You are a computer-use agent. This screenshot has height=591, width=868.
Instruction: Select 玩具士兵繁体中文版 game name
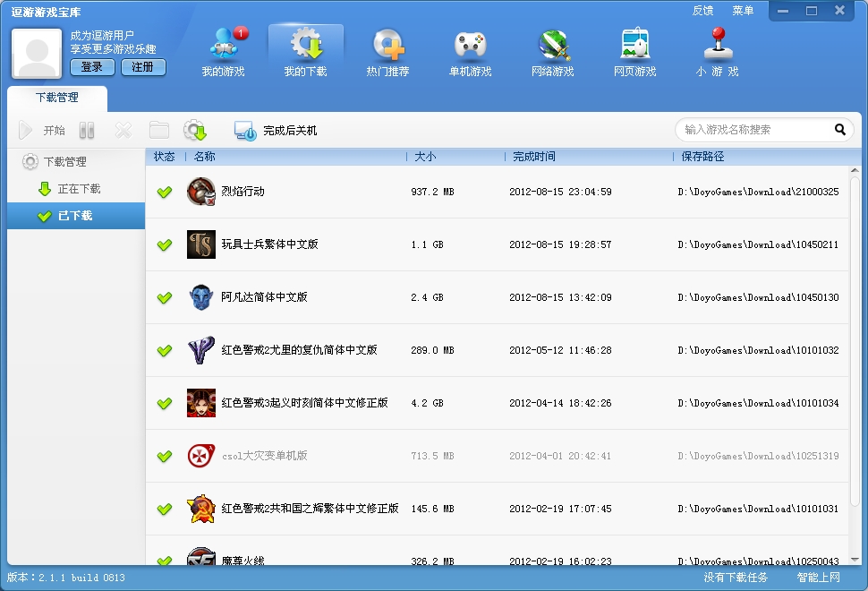click(x=269, y=244)
